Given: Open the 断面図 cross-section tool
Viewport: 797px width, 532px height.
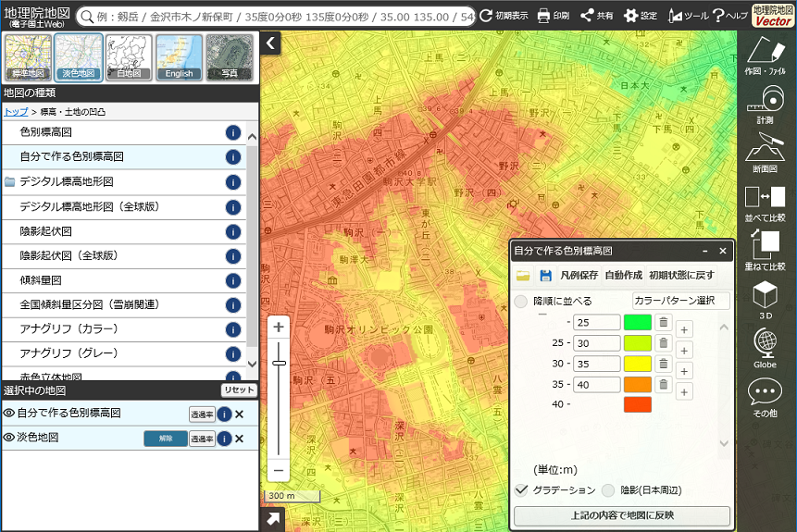Looking at the screenshot, I should (x=765, y=154).
